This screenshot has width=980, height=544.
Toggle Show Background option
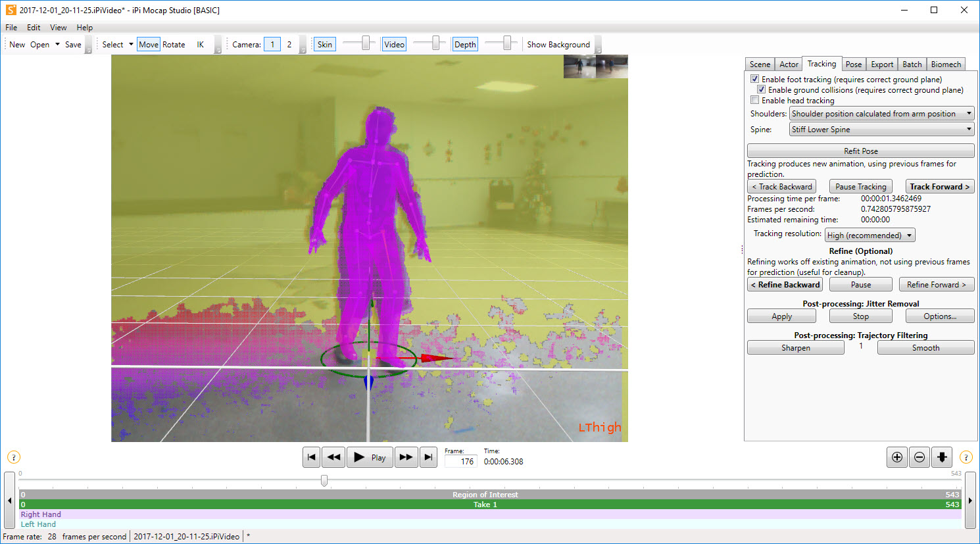tap(558, 44)
